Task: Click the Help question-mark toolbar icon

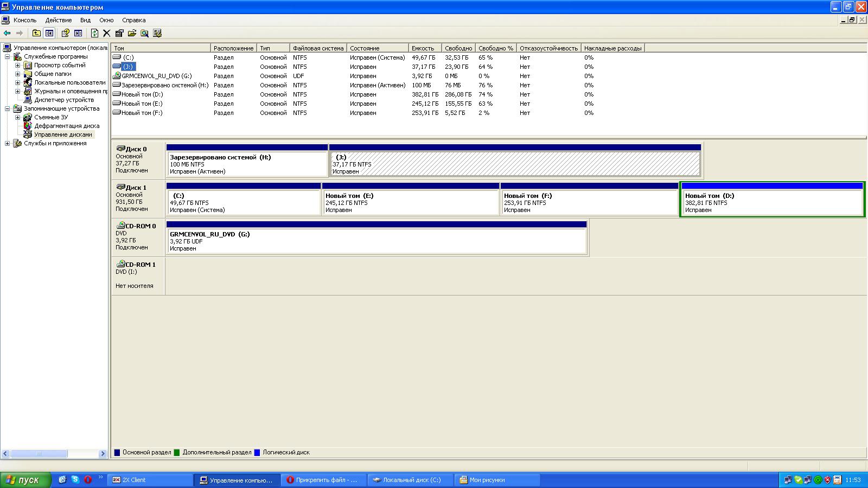Action: tap(65, 33)
